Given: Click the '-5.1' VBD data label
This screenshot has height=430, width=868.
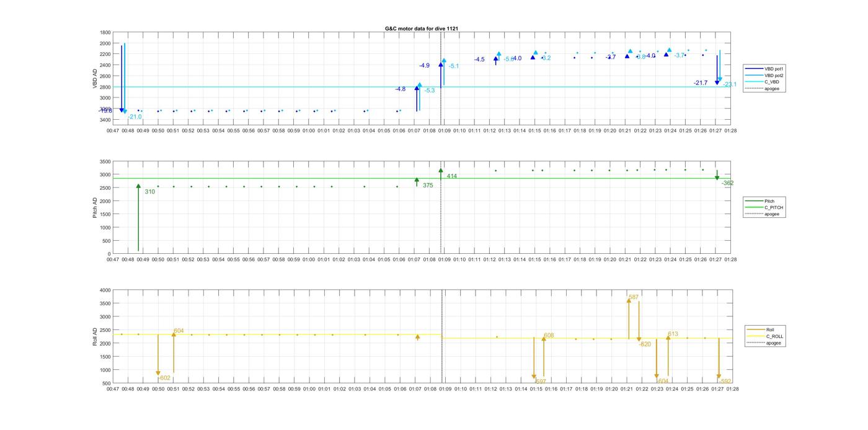Looking at the screenshot, I should point(453,66).
